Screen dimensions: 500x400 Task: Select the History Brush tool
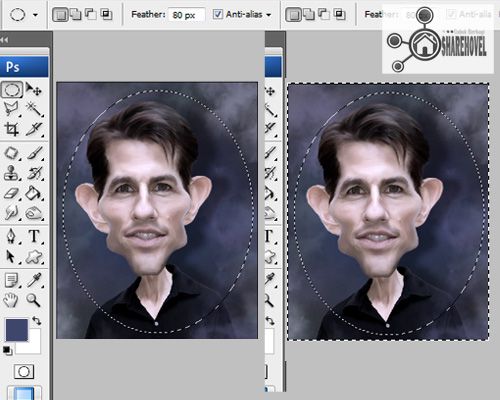coord(35,173)
